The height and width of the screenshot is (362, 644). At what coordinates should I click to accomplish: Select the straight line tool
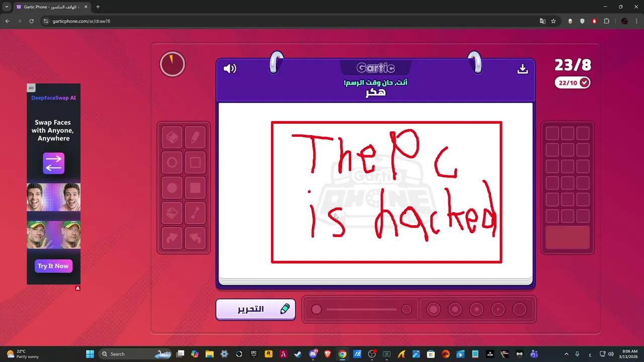click(195, 214)
